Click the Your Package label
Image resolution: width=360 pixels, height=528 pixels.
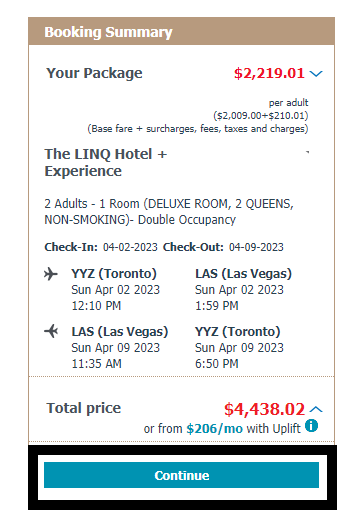tap(94, 73)
